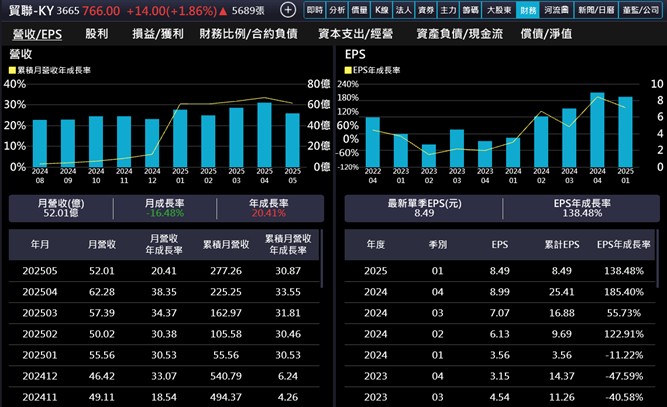
Task: Click the stock name 貿聯-KY
Action: (x=31, y=11)
